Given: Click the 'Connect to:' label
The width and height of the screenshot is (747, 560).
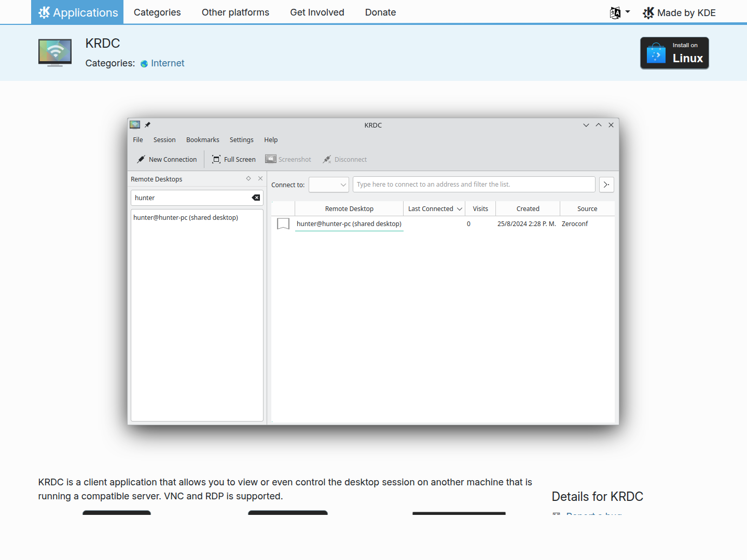Looking at the screenshot, I should coord(288,185).
